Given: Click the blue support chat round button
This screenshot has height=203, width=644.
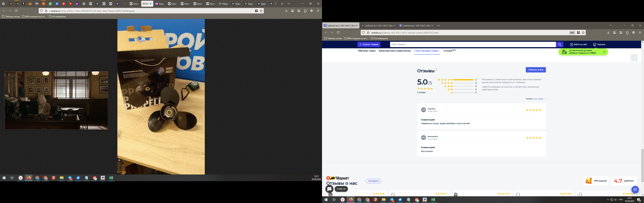Looking at the screenshot, I should 635,190.
